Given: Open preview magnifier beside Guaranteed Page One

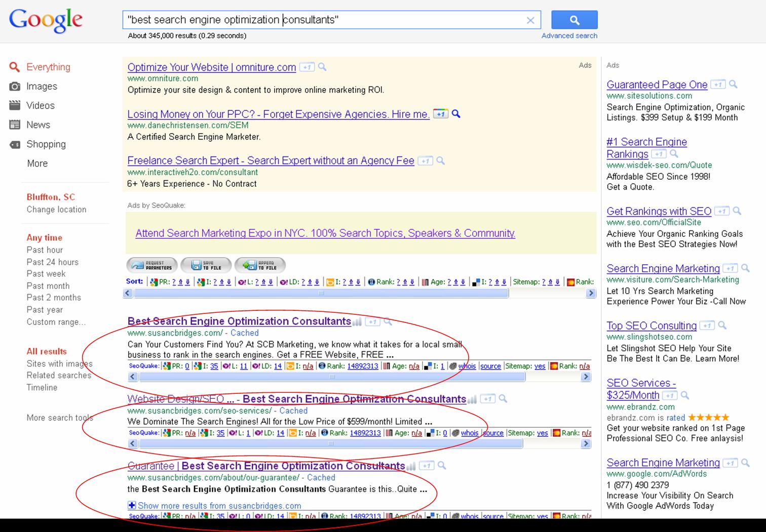Looking at the screenshot, I should click(733, 85).
